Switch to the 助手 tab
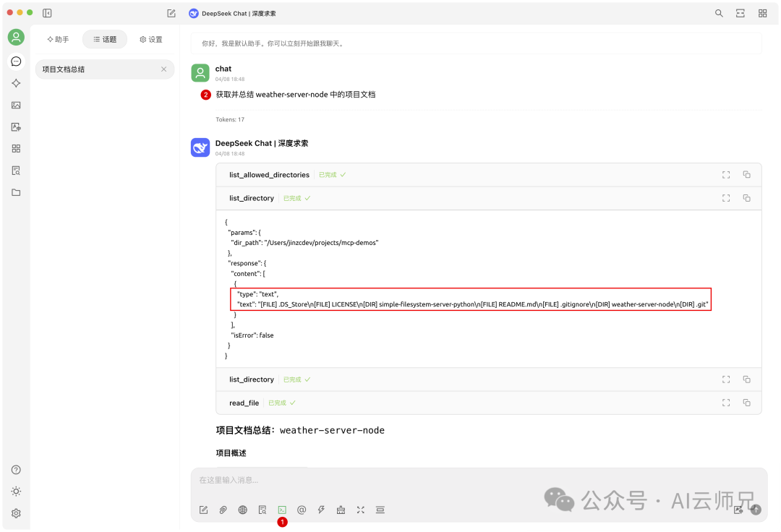This screenshot has width=781, height=532. tap(58, 39)
